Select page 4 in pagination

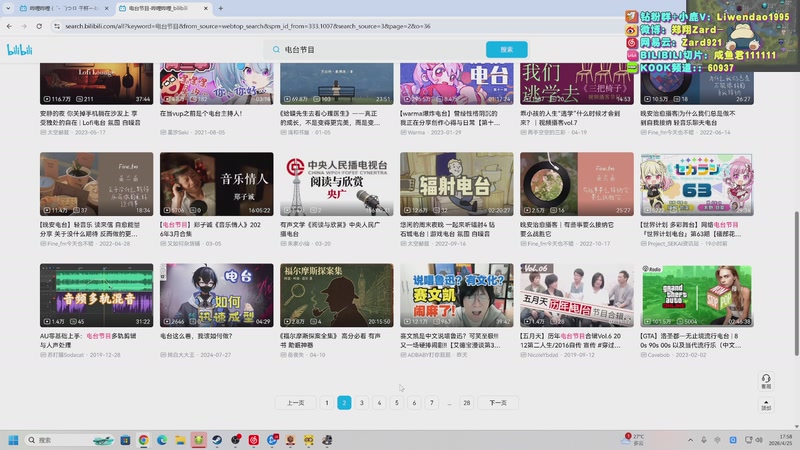tap(379, 403)
